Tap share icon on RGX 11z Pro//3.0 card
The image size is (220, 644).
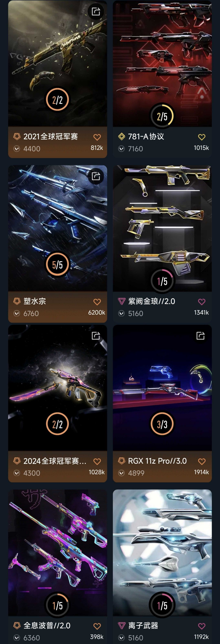click(x=200, y=336)
